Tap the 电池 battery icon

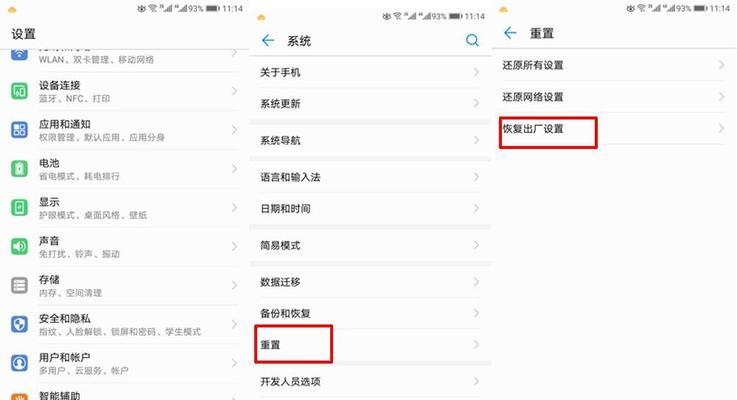pyautogui.click(x=19, y=169)
